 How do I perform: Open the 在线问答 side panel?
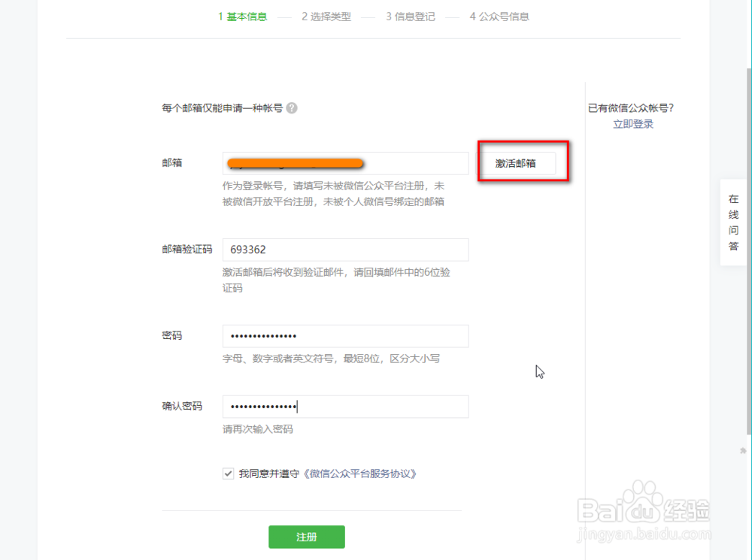[x=733, y=222]
